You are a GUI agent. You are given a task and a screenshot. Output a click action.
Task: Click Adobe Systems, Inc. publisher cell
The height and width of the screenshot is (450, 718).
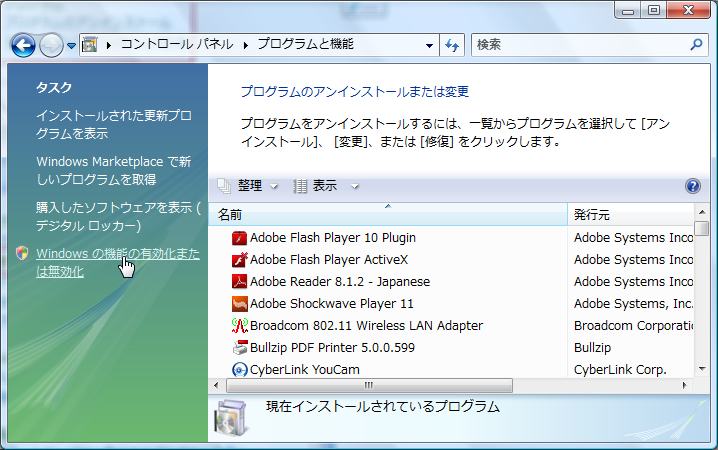pos(633,304)
